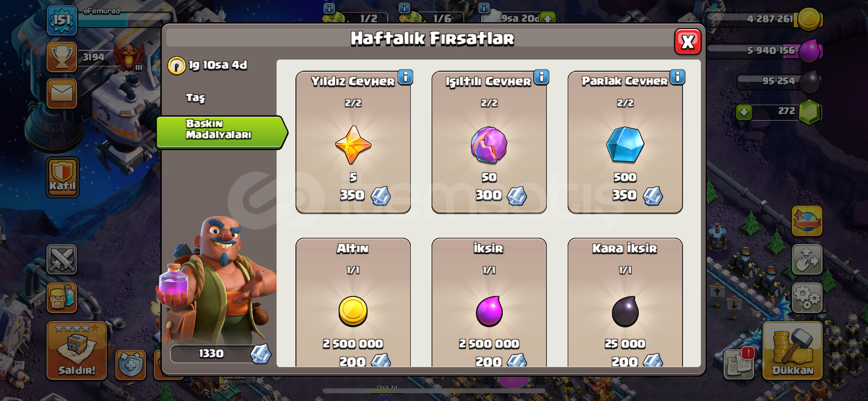Open info for Işıltılı Cevher offer
Viewport: 868px width, 401px height.
(x=542, y=77)
